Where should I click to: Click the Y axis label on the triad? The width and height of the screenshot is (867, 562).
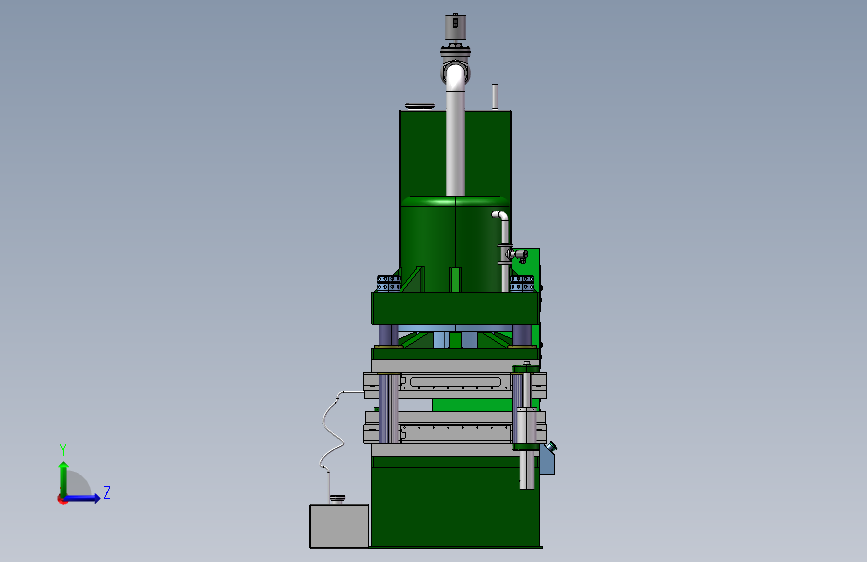[63, 449]
